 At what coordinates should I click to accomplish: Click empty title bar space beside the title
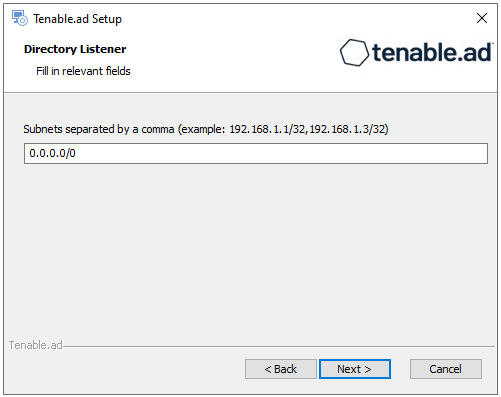coord(293,18)
